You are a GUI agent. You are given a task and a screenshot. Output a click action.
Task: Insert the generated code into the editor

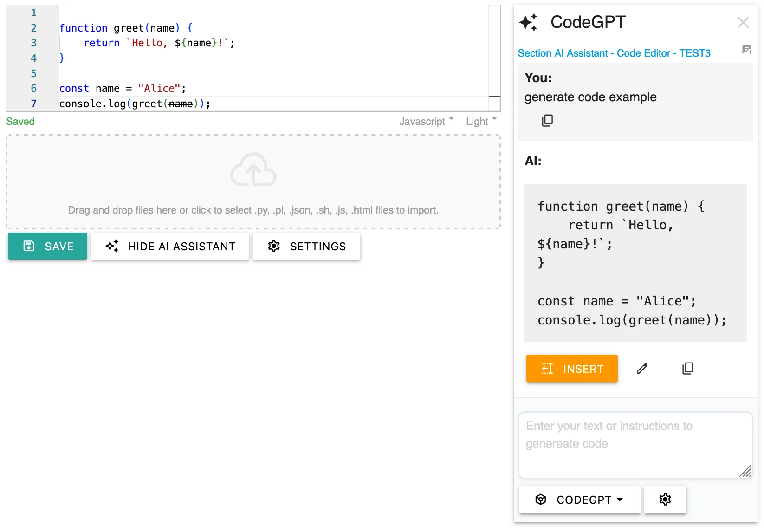tap(572, 368)
